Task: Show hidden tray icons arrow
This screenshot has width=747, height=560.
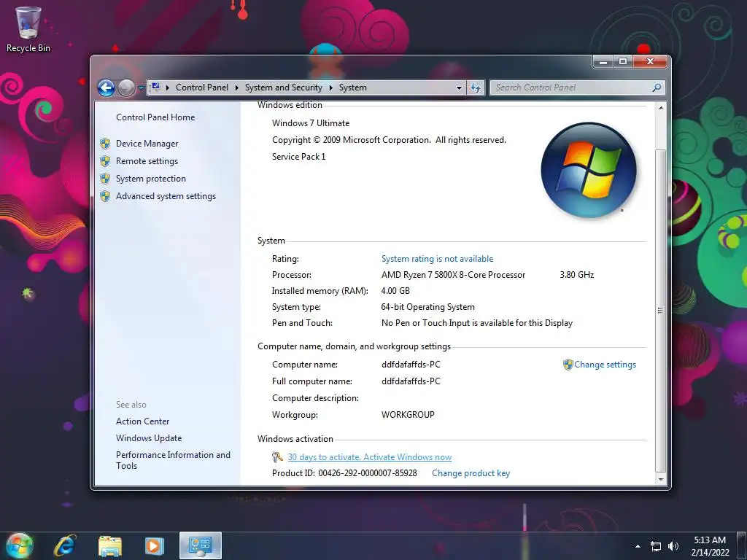Action: click(x=638, y=546)
